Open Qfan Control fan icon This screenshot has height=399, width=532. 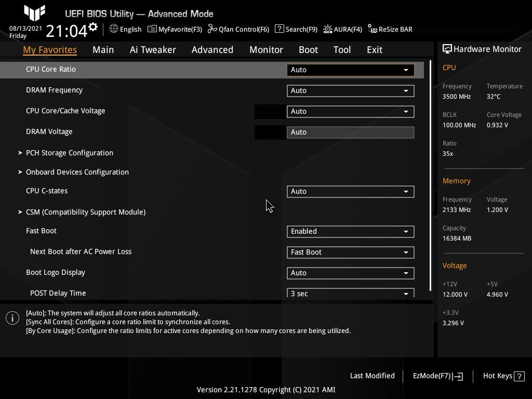(x=212, y=29)
